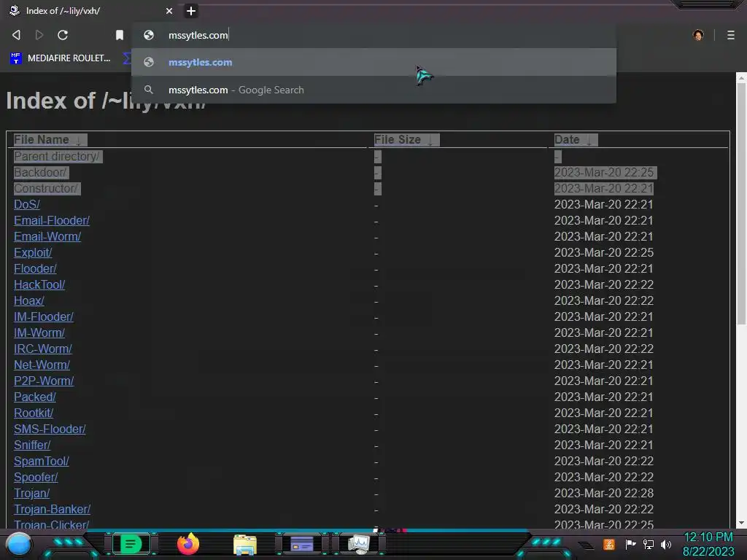Open the Constructor/ folder
The image size is (747, 560).
pos(46,189)
